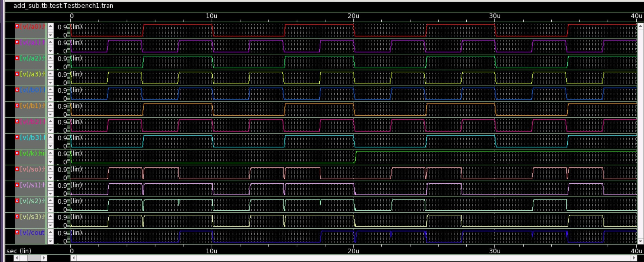Toggle the red selection square for v(/s3)
The height and width of the screenshot is (262, 644).
[x=17, y=217]
